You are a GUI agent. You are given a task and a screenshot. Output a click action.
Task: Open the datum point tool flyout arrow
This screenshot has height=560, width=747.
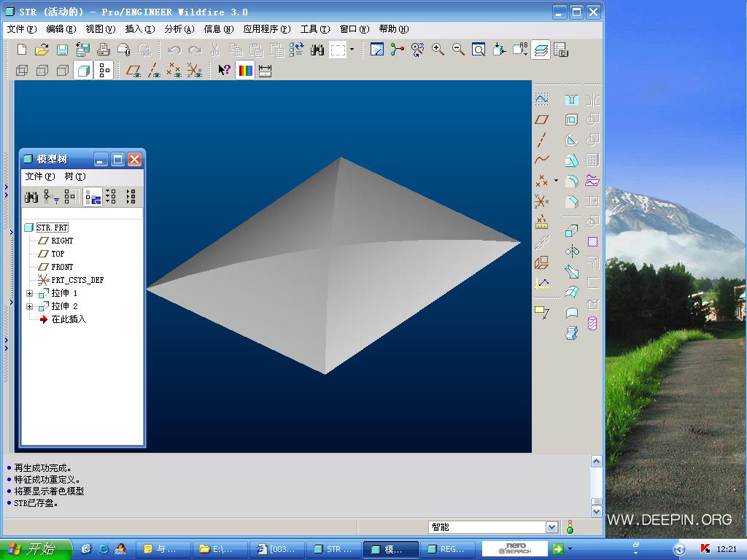[556, 181]
